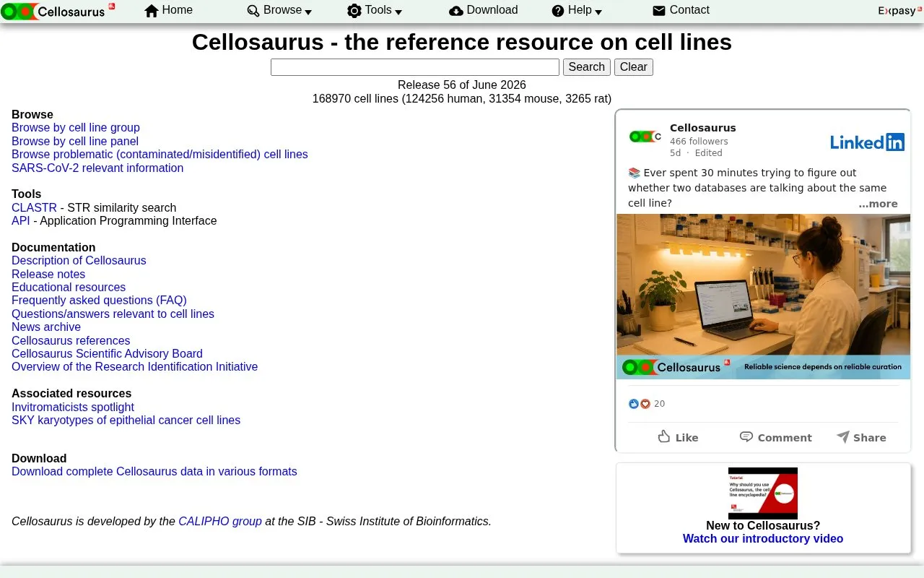This screenshot has width=924, height=578.
Task: Open the CALIPHO group link
Action: (220, 522)
